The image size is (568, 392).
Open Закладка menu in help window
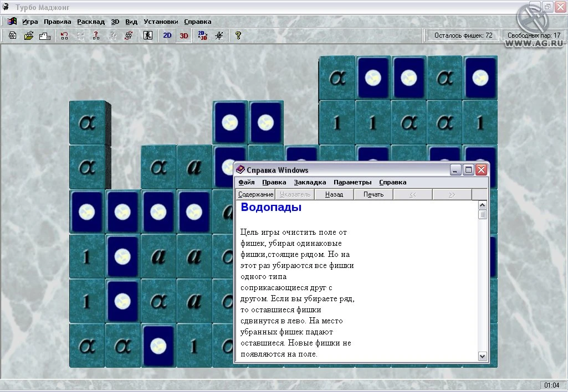310,182
